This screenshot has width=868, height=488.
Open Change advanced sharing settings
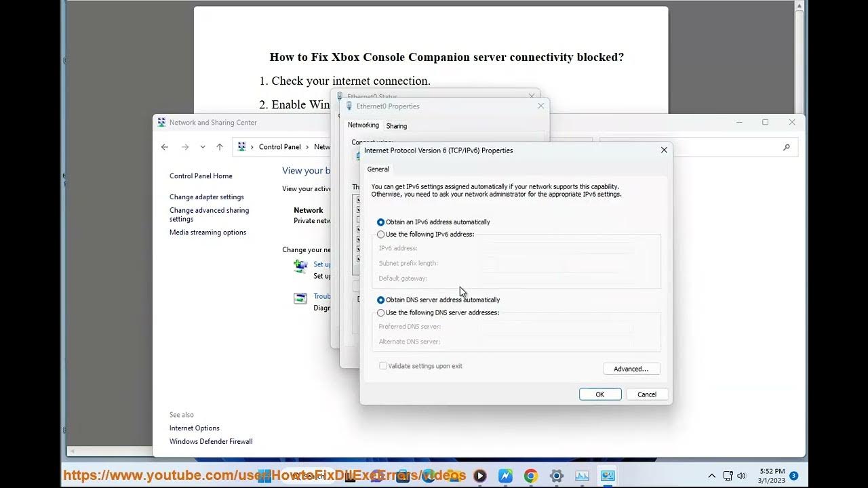[209, 215]
